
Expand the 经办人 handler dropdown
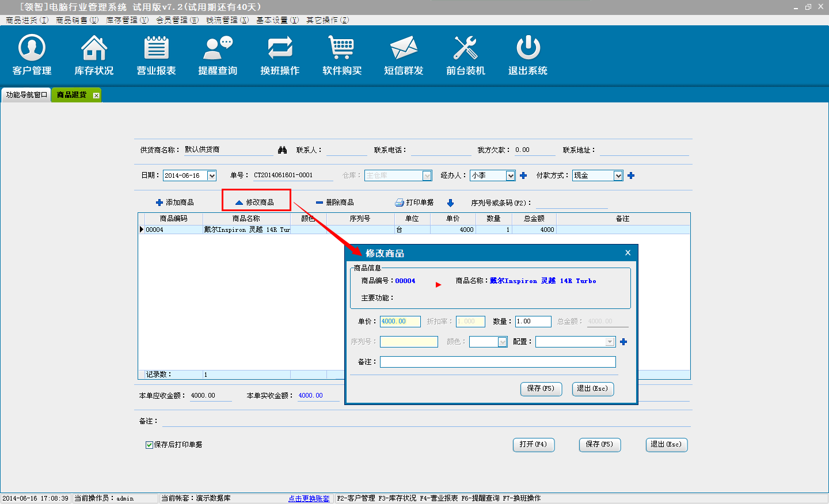click(510, 176)
